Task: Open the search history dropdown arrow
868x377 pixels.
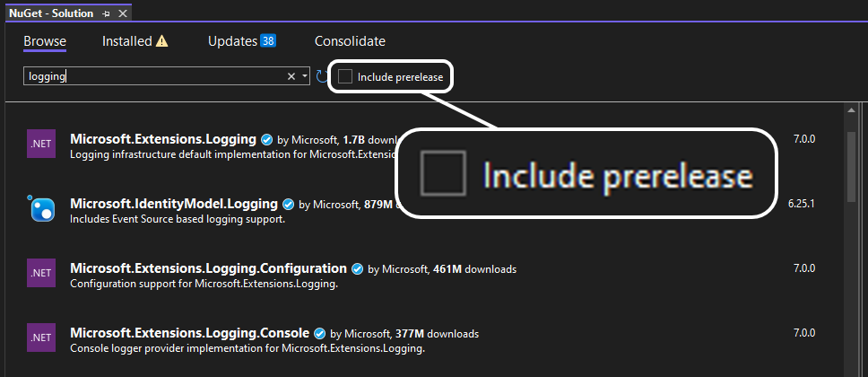Action: click(x=305, y=76)
